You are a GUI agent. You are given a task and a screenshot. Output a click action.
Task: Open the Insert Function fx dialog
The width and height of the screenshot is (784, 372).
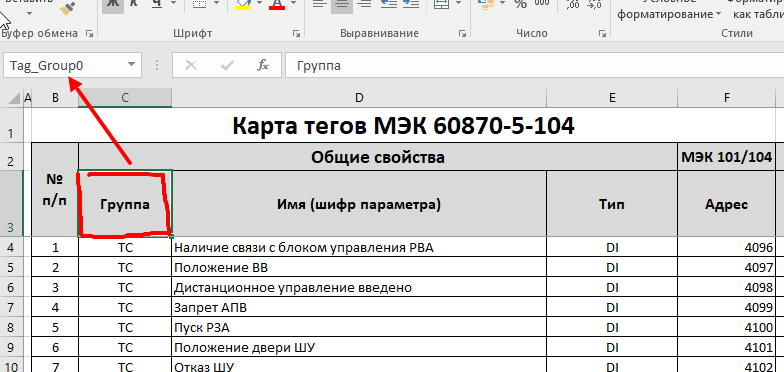(x=263, y=65)
